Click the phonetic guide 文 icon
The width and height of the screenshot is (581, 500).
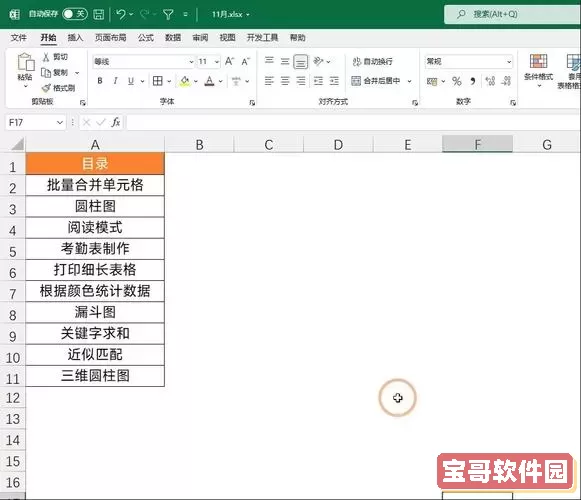tap(236, 81)
